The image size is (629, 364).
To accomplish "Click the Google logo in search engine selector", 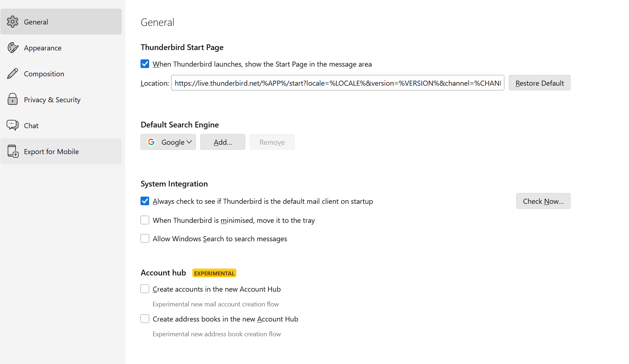I will 151,142.
